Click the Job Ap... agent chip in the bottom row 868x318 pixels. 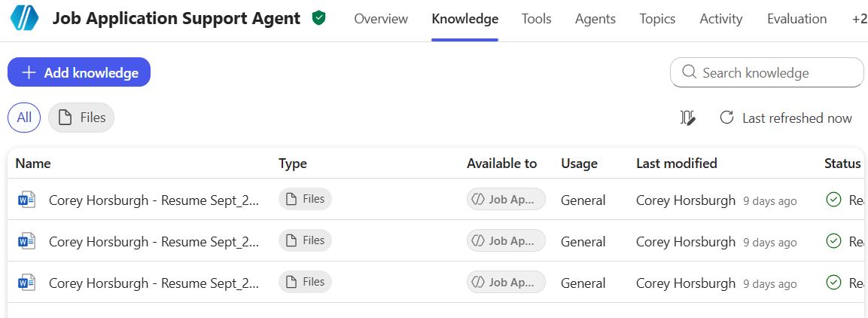[x=506, y=283]
